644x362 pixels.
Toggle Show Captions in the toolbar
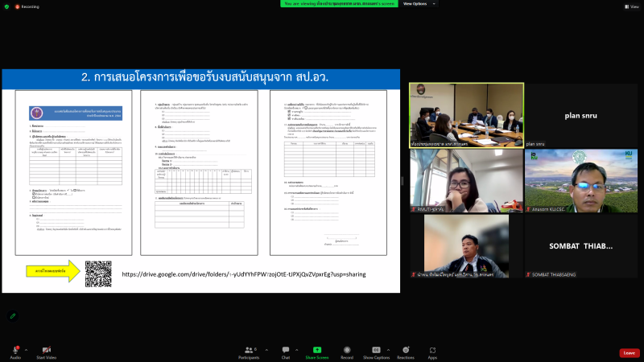(x=376, y=351)
